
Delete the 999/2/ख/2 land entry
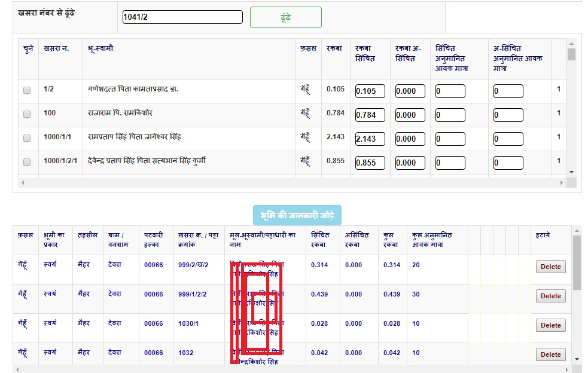click(550, 267)
